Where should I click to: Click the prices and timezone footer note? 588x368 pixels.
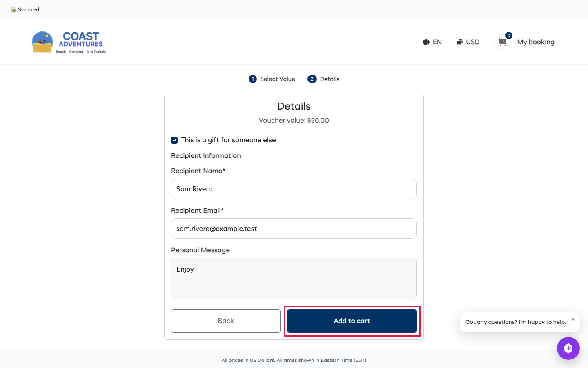[x=294, y=360]
